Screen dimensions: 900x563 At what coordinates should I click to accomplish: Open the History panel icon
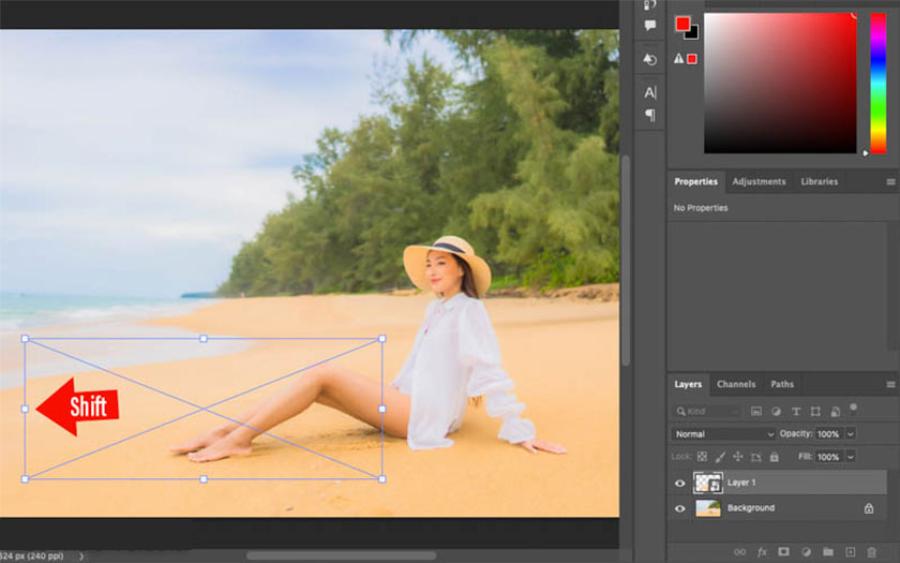650,60
